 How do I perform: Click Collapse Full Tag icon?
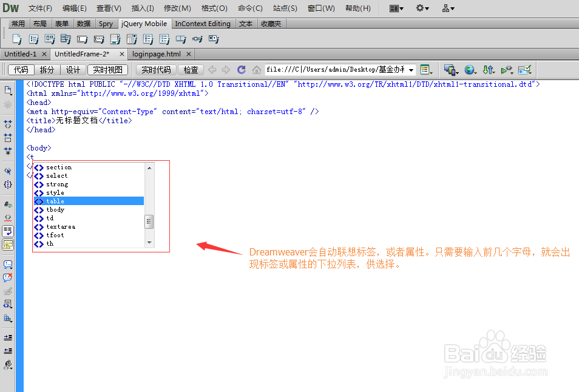coord(8,124)
